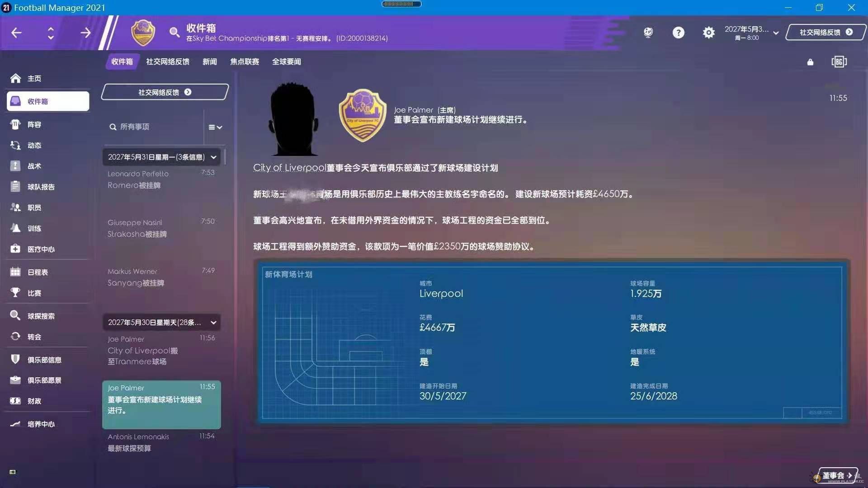Click the small icon at the bottom-left corner
Viewport: 868px width, 488px height.
tap(13, 472)
